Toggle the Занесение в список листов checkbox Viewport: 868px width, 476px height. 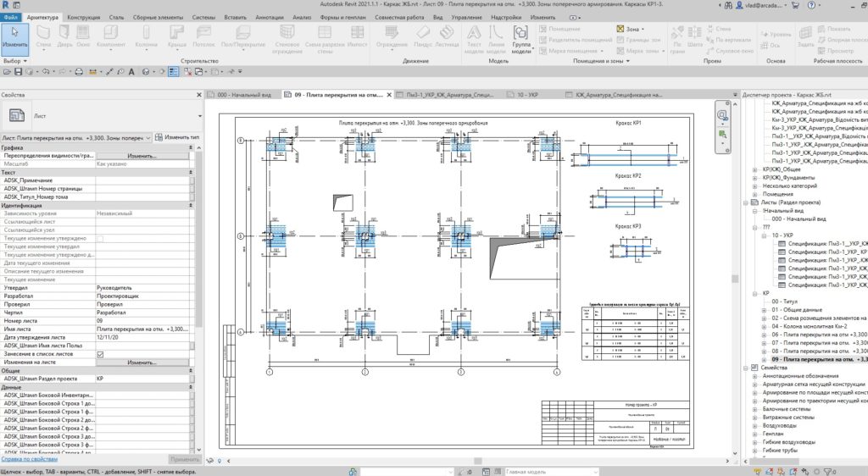[101, 354]
